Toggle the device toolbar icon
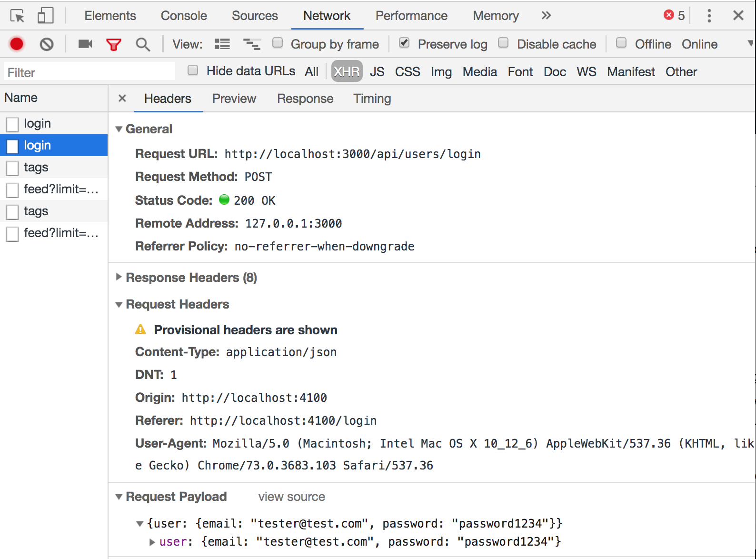Screen dimensions: 756x559 [x=46, y=16]
